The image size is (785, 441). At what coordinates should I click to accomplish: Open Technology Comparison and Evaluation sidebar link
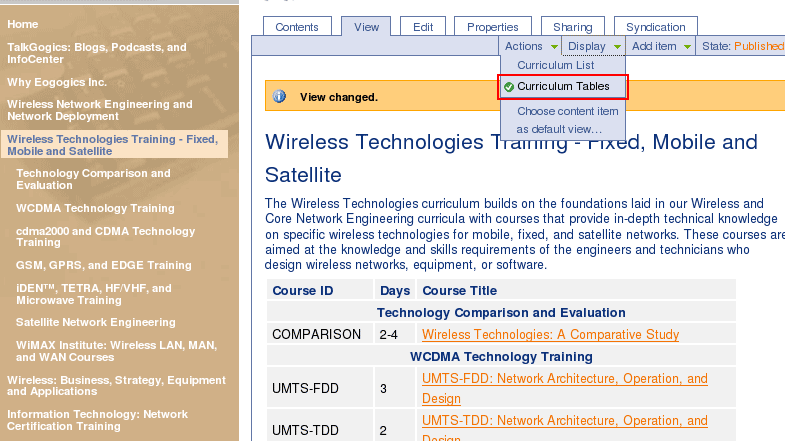pos(93,179)
